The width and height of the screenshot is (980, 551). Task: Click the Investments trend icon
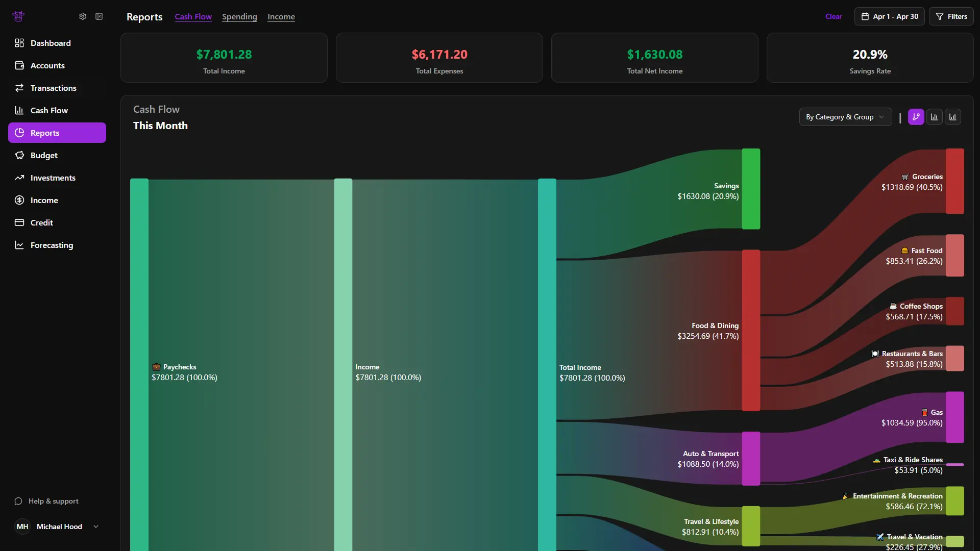coord(19,178)
